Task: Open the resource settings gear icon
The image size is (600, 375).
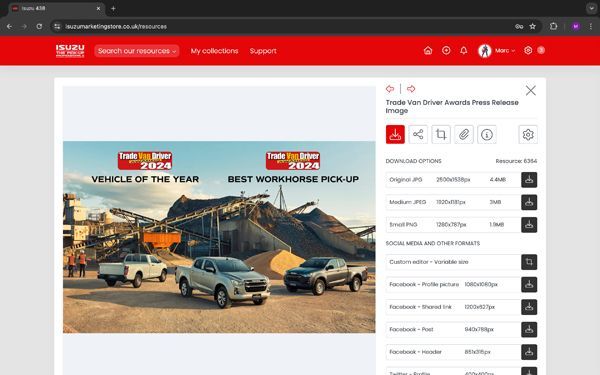Action: (x=528, y=134)
